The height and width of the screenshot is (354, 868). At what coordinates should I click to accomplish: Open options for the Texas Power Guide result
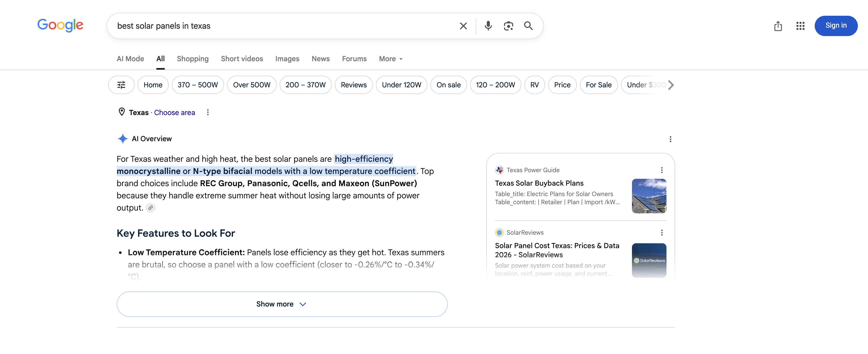pyautogui.click(x=661, y=170)
